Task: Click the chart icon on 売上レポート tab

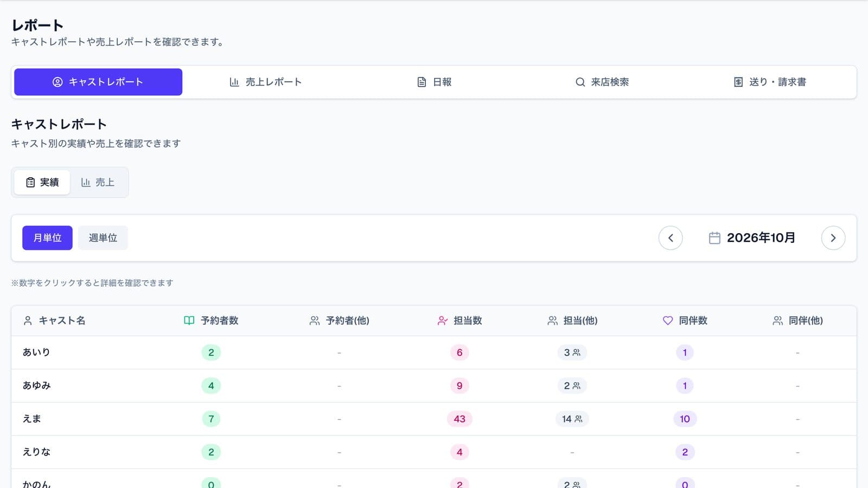Action: (234, 82)
